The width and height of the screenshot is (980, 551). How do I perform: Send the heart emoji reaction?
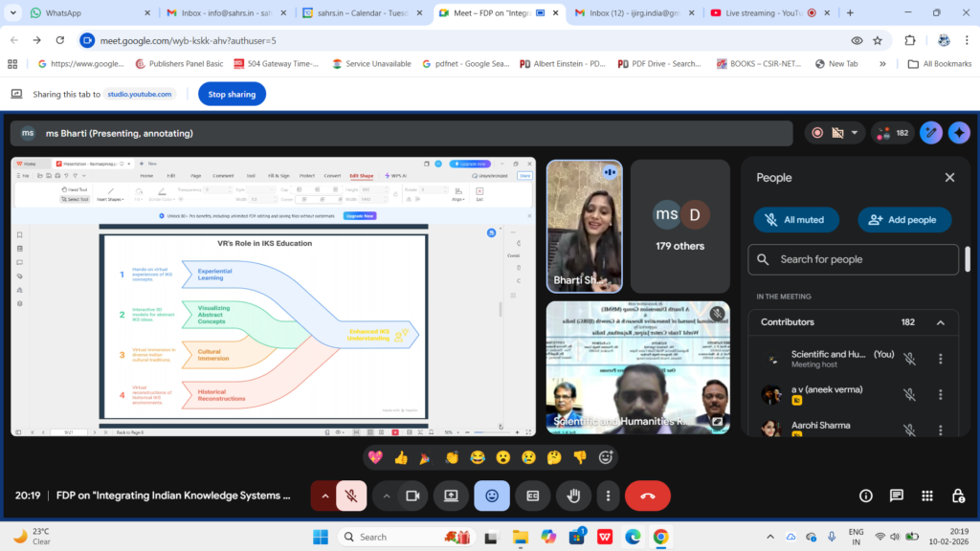pyautogui.click(x=375, y=457)
